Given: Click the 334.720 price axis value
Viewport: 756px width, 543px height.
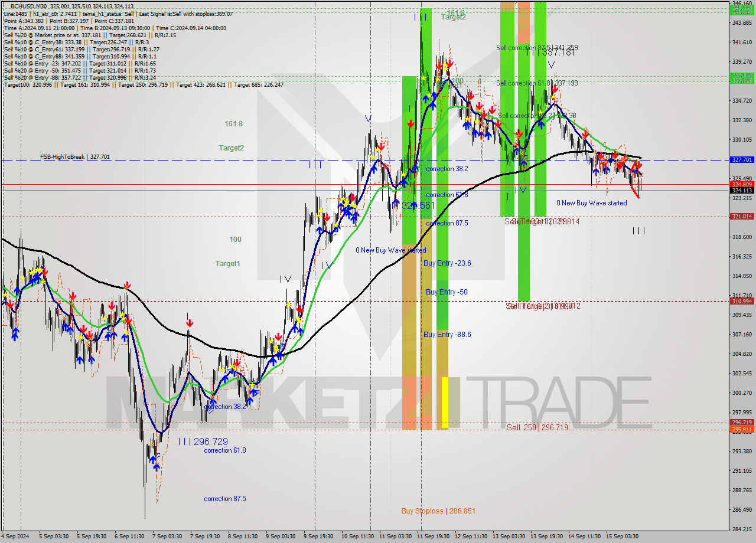Looking at the screenshot, I should pyautogui.click(x=742, y=101).
